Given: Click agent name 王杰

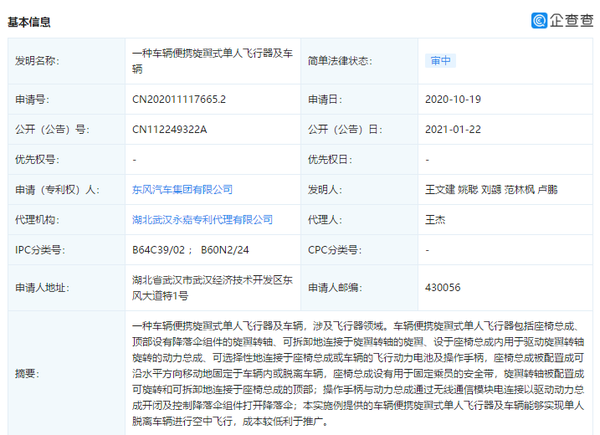Looking at the screenshot, I should pyautogui.click(x=435, y=220).
